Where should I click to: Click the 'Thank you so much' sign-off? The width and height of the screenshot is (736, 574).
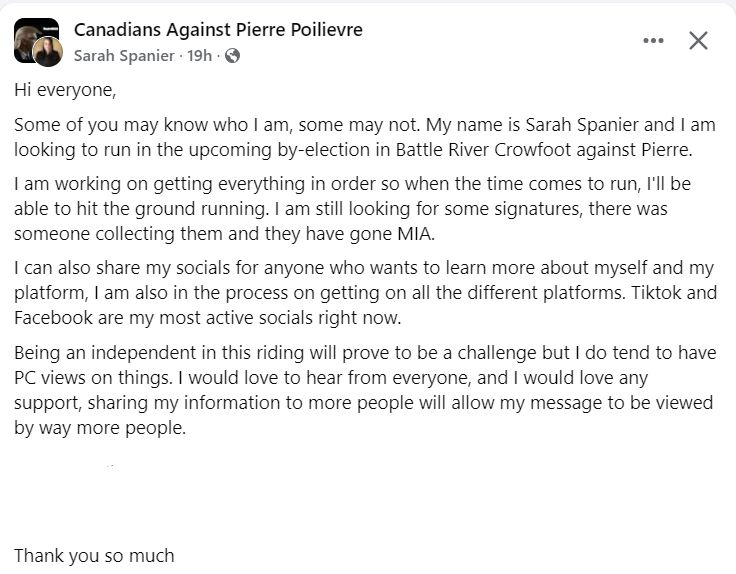coord(94,556)
